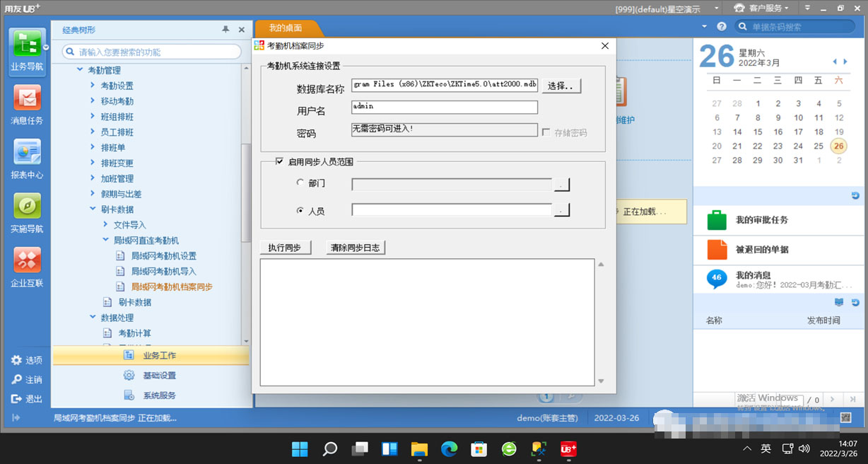This screenshot has height=464, width=868.
Task: Close the 考勤机档案同步 dialog
Action: pos(604,46)
